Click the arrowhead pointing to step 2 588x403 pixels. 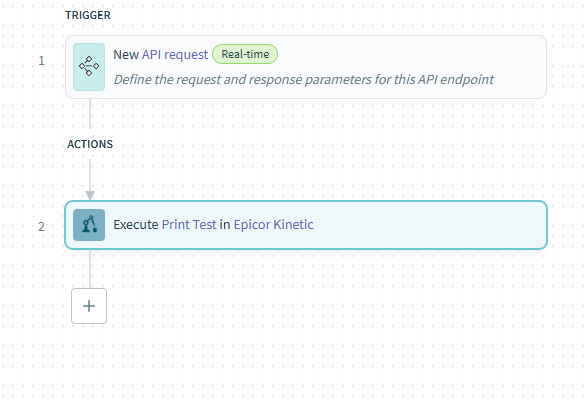pos(90,195)
